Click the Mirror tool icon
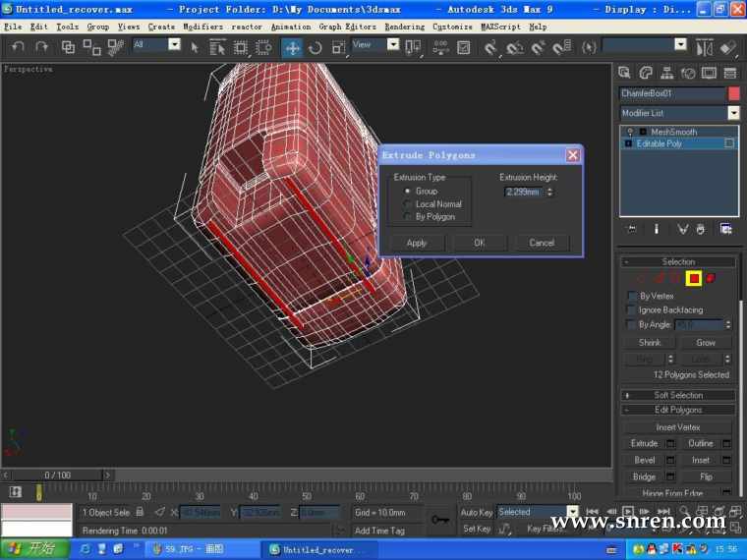Image resolution: width=747 pixels, height=560 pixels. (x=705, y=47)
